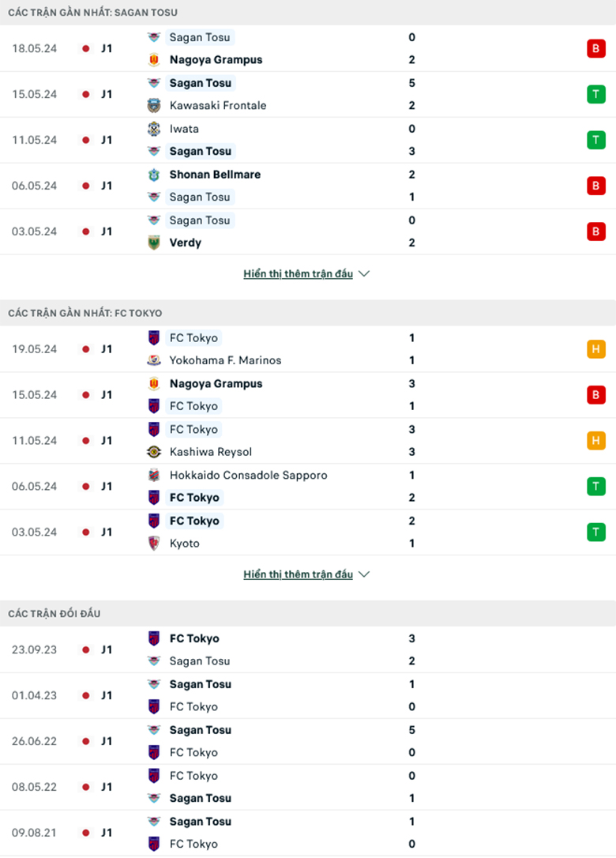
Task: Click the Shonan Bellmare team badge
Action: [x=154, y=175]
